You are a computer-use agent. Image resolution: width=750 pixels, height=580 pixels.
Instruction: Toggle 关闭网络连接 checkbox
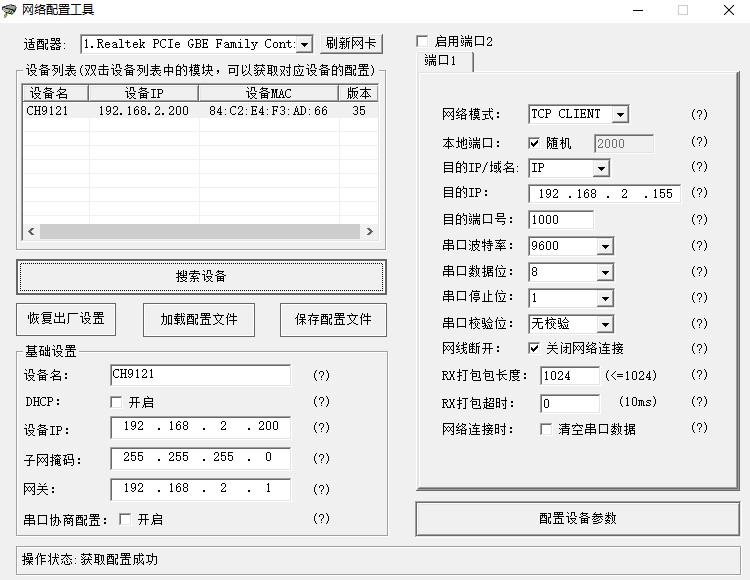(534, 348)
